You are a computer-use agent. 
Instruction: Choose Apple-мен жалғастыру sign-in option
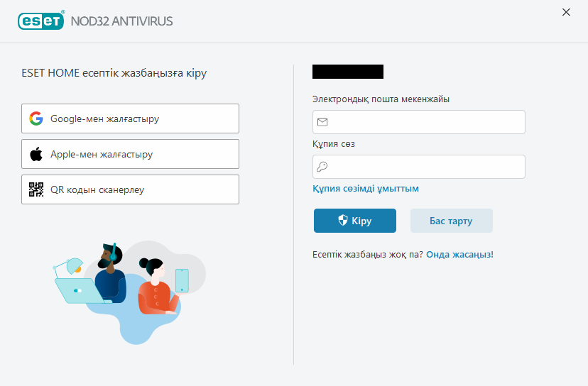point(130,154)
